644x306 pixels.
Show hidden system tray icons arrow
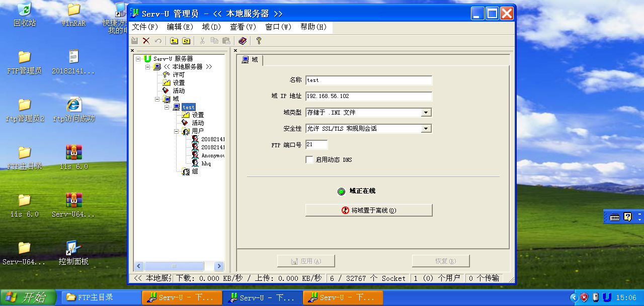tap(574, 297)
